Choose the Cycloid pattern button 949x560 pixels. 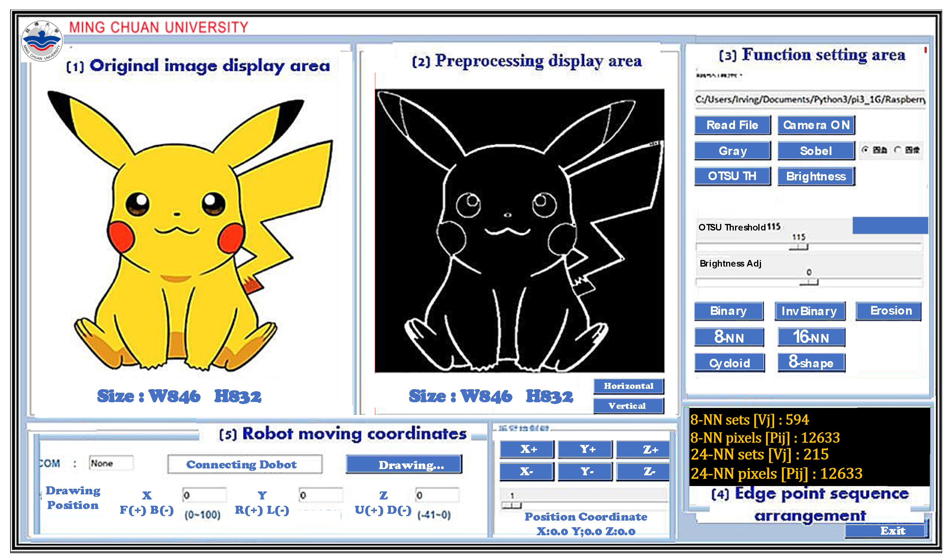[x=729, y=363]
